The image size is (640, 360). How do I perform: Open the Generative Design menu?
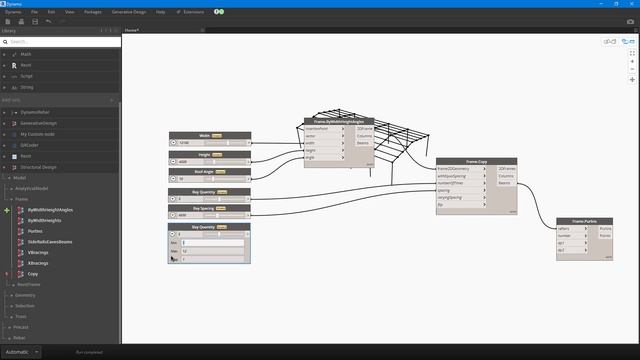pos(129,12)
